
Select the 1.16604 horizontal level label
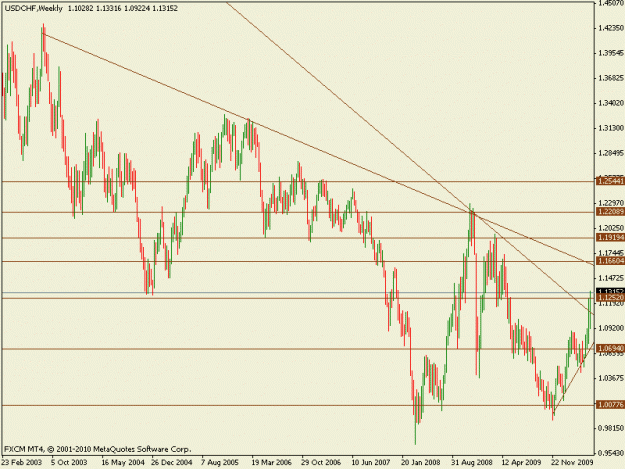[610, 261]
